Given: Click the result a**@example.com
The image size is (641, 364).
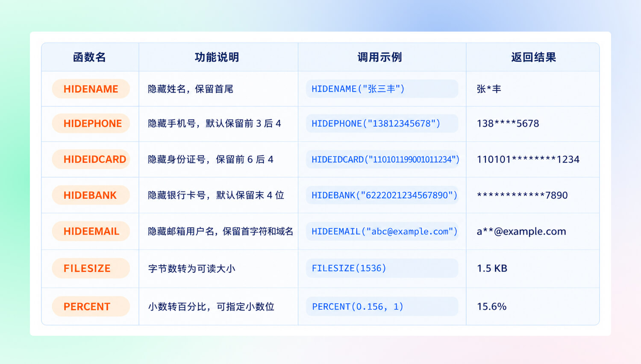Looking at the screenshot, I should coord(521,231).
